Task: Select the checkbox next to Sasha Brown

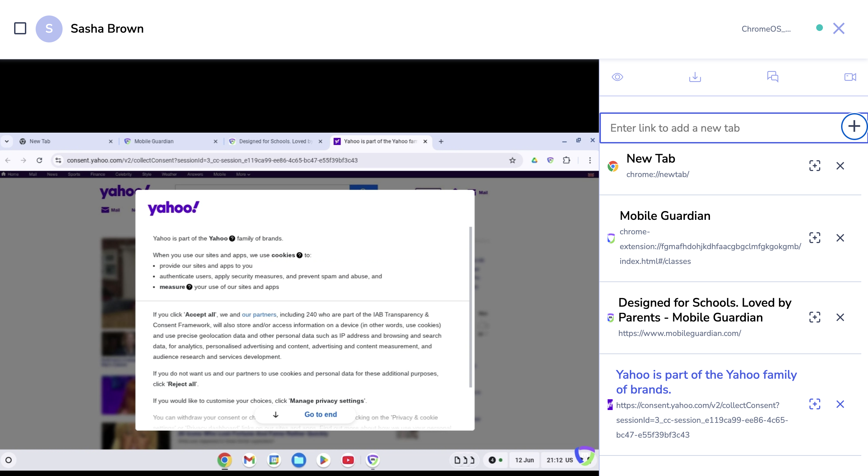Action: [20, 28]
